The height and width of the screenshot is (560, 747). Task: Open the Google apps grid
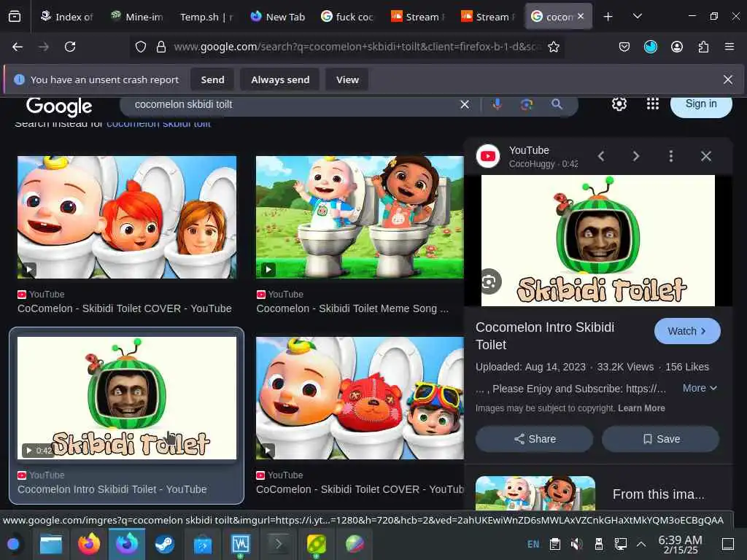click(x=653, y=104)
